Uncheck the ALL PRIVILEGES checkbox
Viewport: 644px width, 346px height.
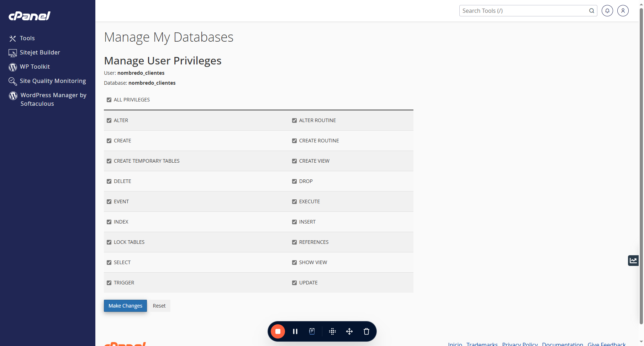(x=109, y=100)
